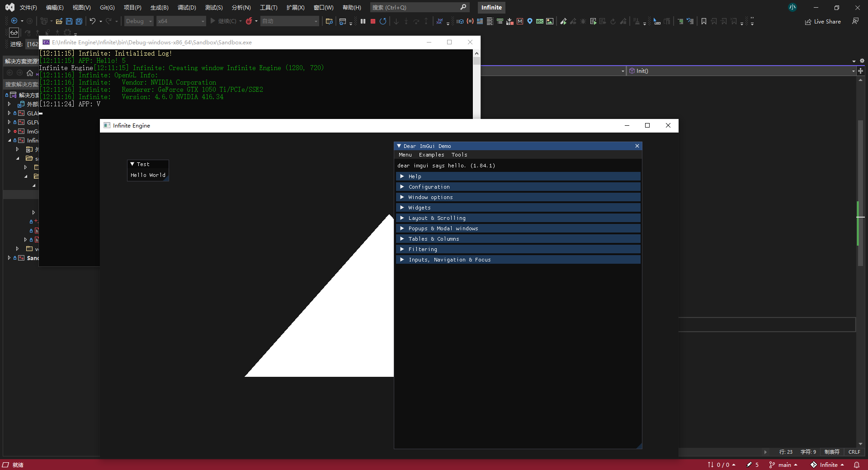Click the Open File folder icon
The width and height of the screenshot is (868, 470).
[x=59, y=21]
